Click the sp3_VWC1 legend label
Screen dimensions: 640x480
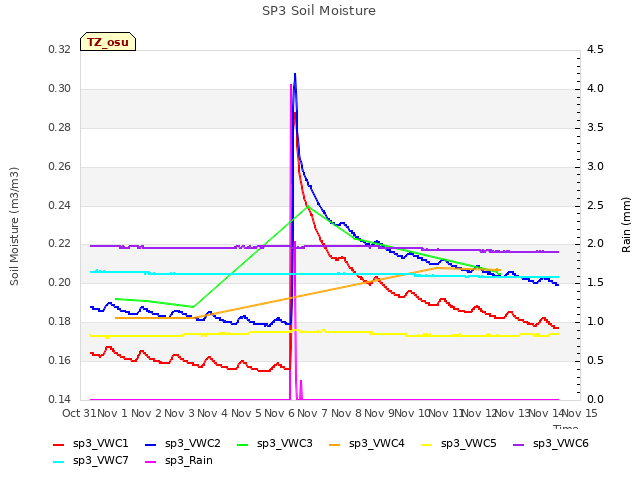coord(100,443)
